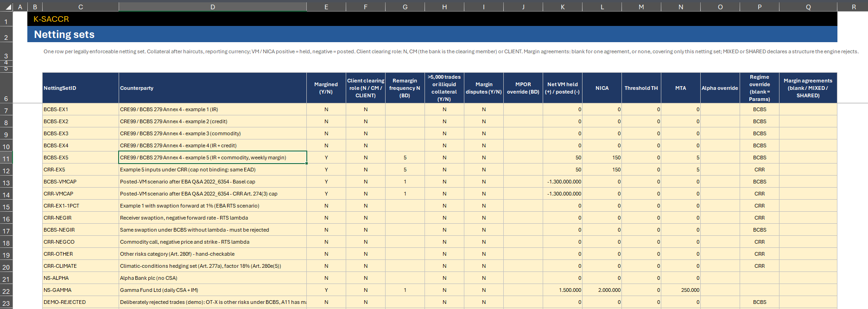Click the NICA header cell
The image size is (868, 309).
point(602,88)
